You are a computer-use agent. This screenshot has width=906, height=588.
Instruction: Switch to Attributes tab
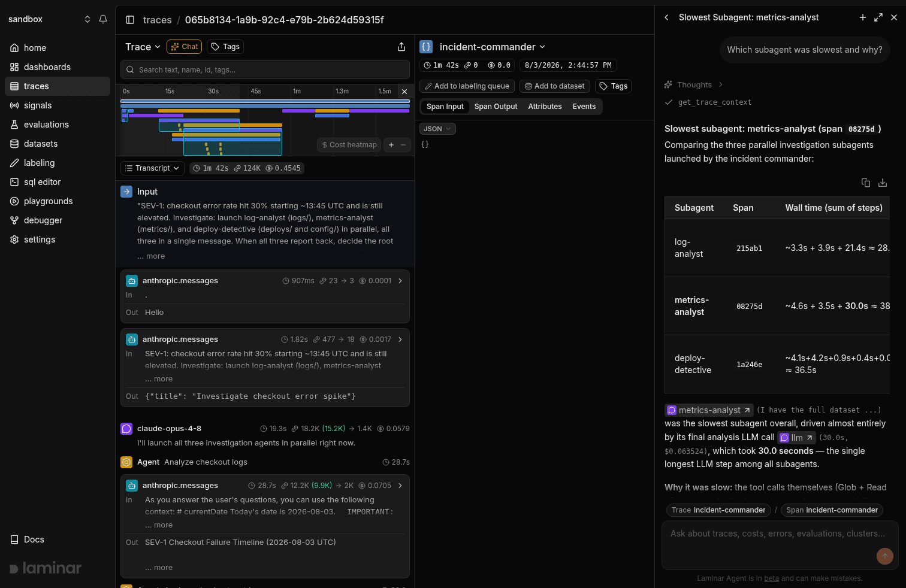545,107
